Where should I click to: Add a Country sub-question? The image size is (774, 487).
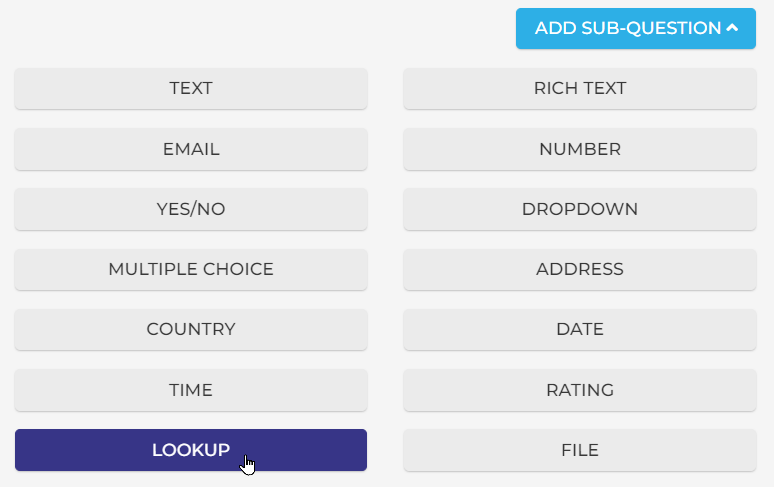(191, 329)
